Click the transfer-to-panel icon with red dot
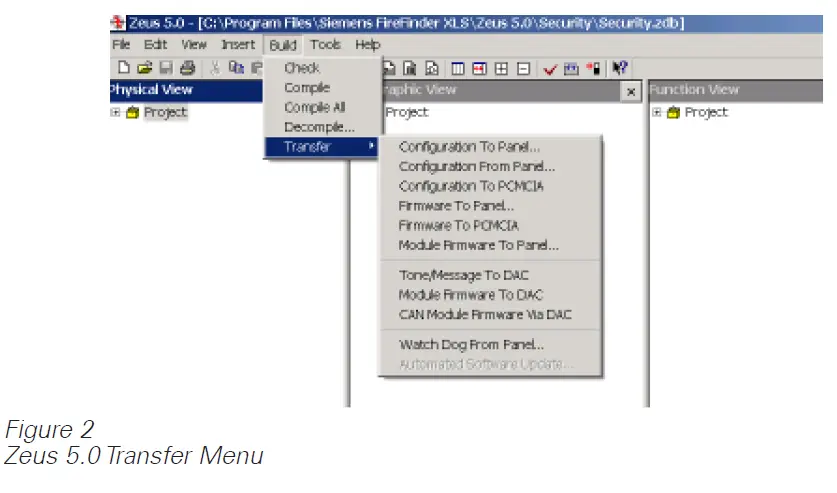 594,68
